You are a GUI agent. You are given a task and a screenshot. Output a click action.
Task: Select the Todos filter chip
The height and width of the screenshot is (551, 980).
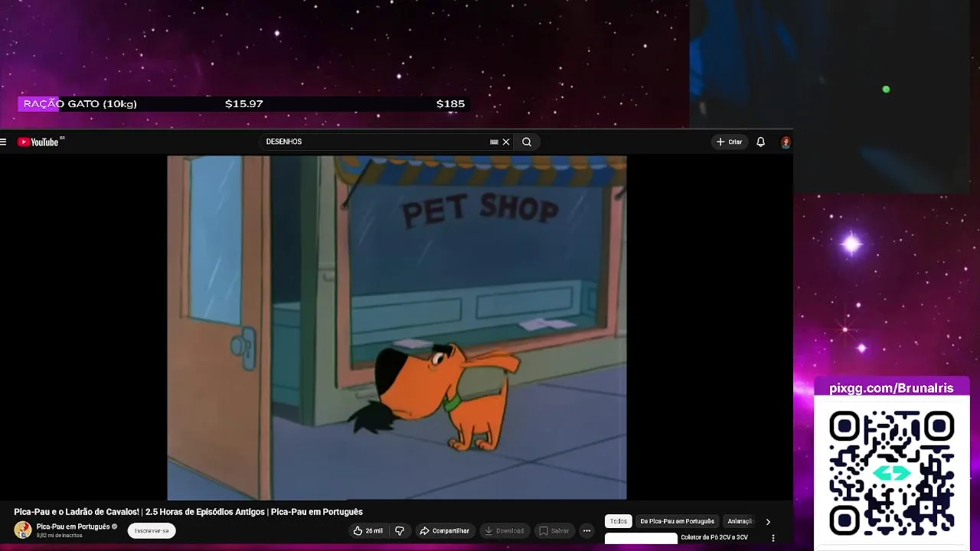pos(619,521)
